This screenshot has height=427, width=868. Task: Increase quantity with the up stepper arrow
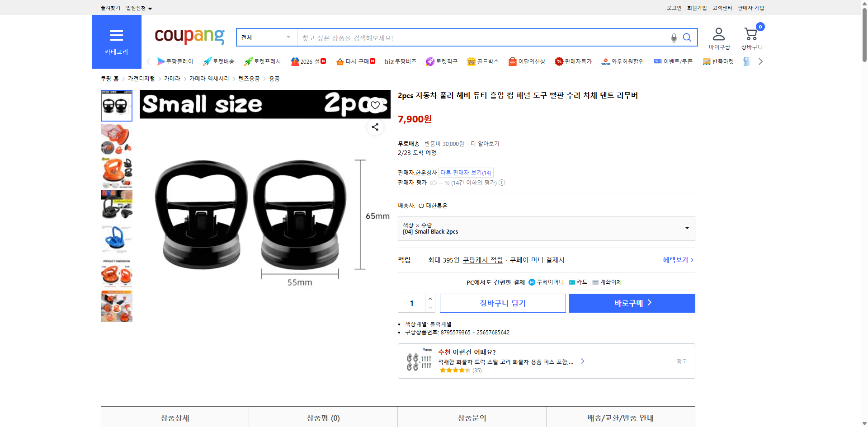(x=430, y=298)
